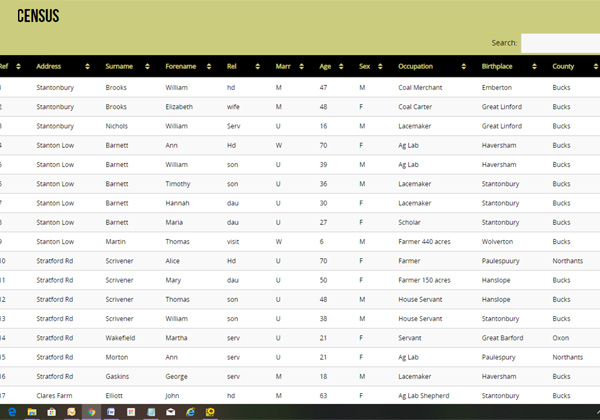Sort table by Surname column arrows
This screenshot has height=420, width=600.
tap(149, 67)
